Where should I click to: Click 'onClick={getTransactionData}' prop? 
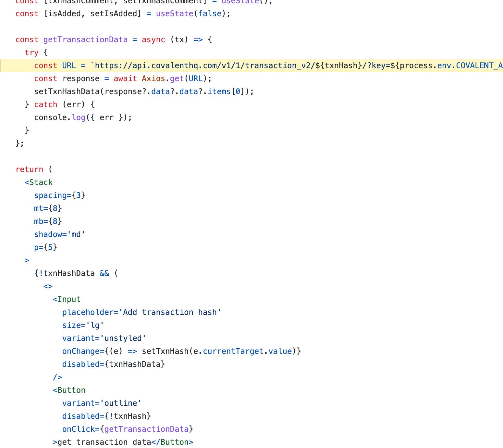pyautogui.click(x=128, y=429)
